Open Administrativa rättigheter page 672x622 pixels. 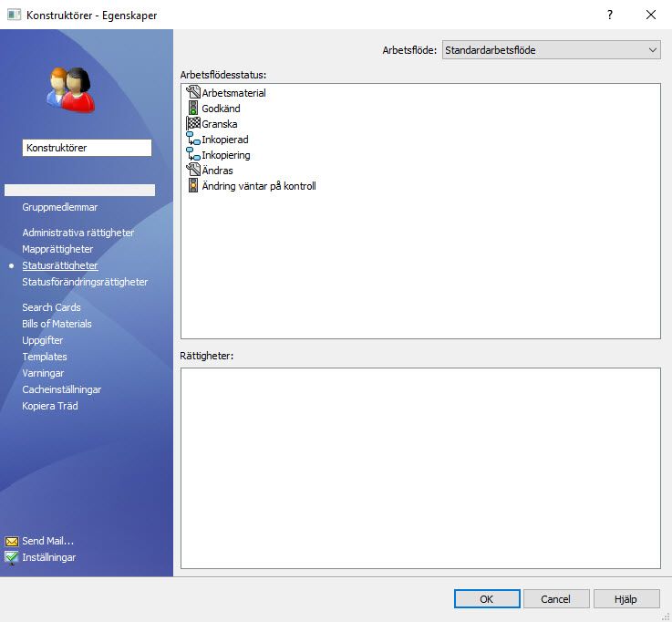coord(78,233)
